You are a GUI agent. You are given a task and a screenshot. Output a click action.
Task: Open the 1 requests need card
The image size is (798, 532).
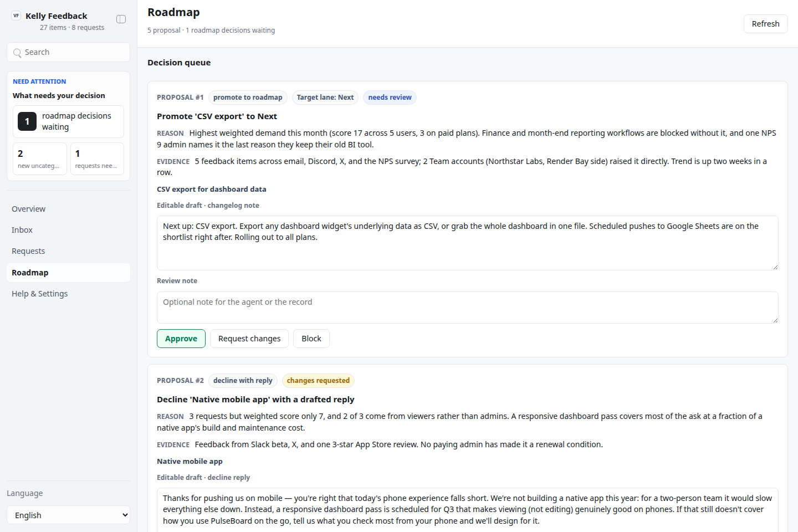[x=97, y=158]
